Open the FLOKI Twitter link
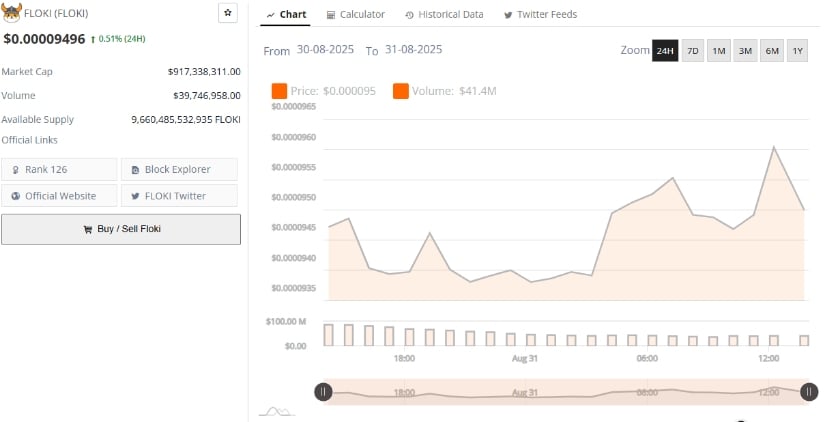Image resolution: width=825 pixels, height=422 pixels. point(179,196)
